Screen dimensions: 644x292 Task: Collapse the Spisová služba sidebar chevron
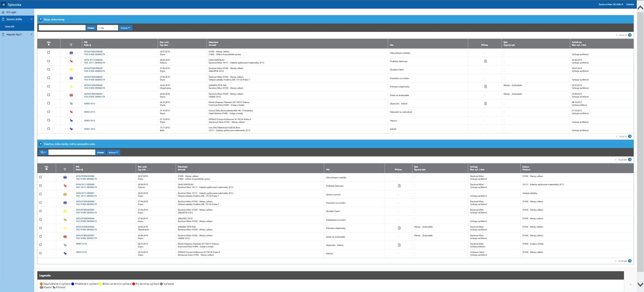[31, 19]
